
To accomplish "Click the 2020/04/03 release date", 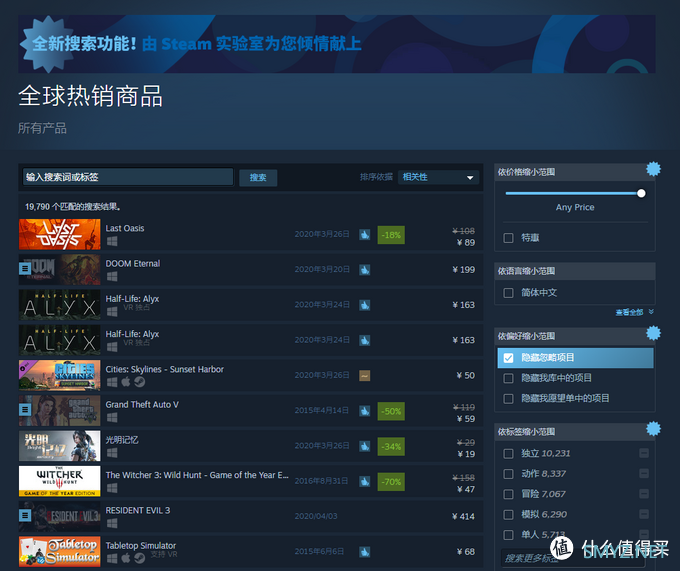I will (316, 516).
